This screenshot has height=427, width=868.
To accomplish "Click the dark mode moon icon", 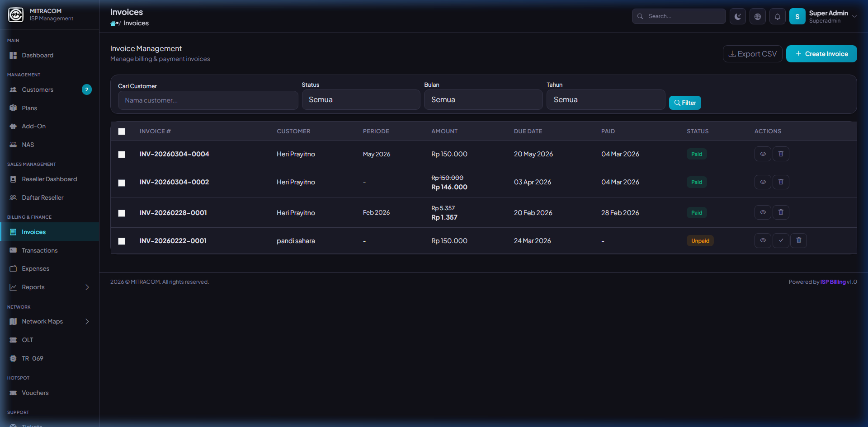I will coord(737,16).
